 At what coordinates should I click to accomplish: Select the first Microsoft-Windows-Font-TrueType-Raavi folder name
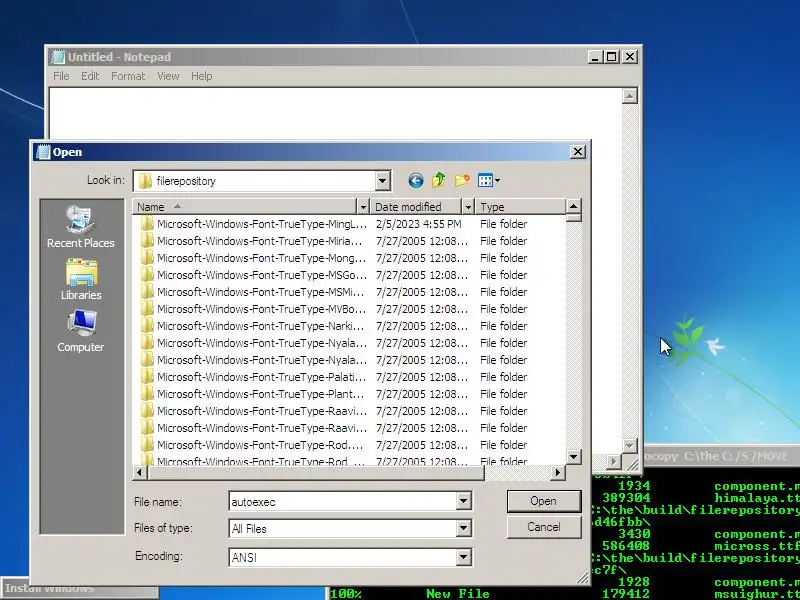tap(262, 411)
